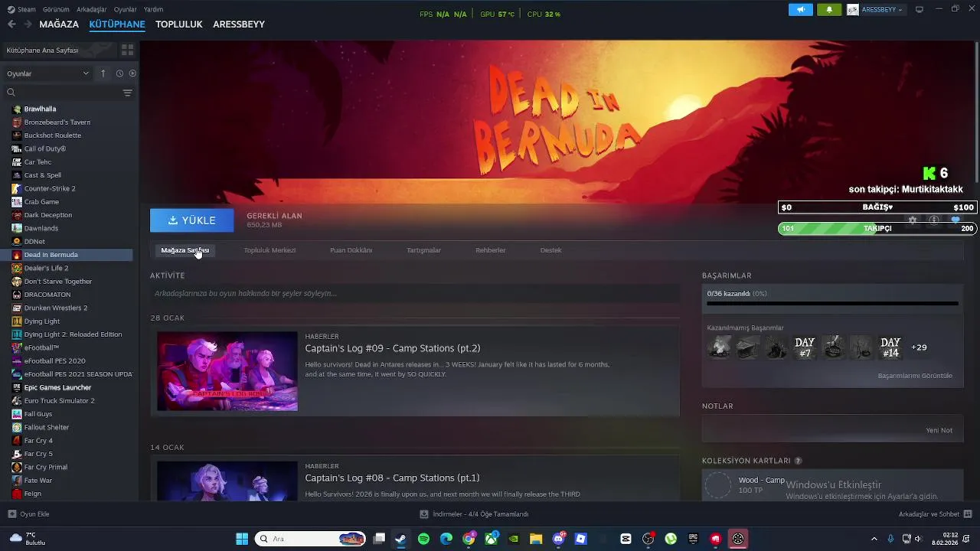Open the library advanced filter icon

click(x=128, y=93)
